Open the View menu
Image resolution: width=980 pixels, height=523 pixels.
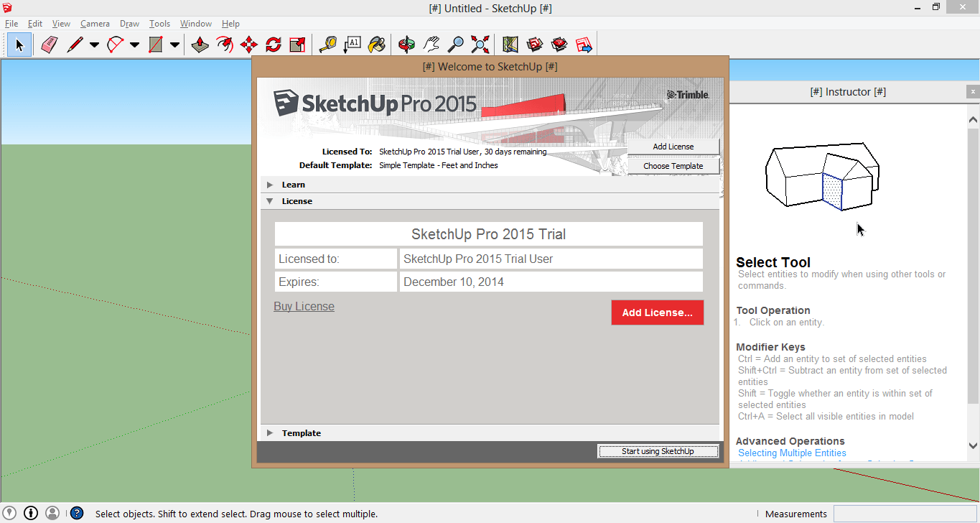pos(62,24)
